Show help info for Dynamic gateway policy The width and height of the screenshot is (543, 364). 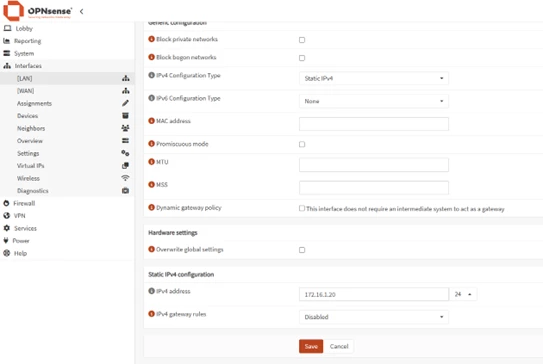pyautogui.click(x=151, y=207)
